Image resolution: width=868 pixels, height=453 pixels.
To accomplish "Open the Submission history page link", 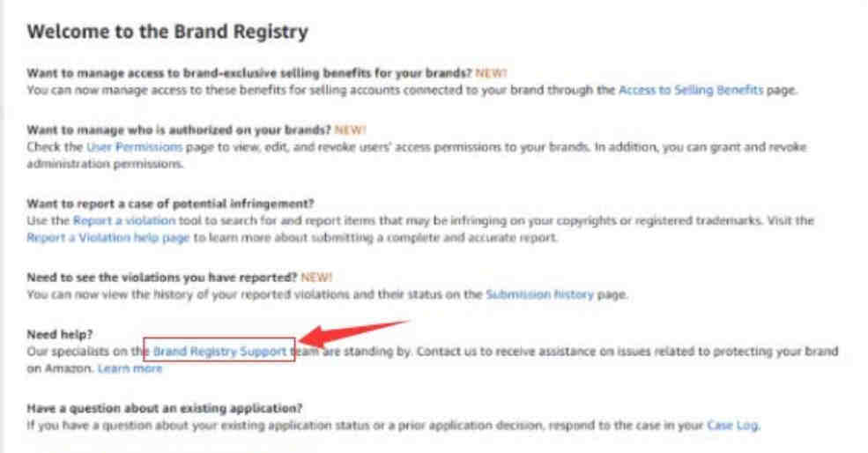I will 539,294.
